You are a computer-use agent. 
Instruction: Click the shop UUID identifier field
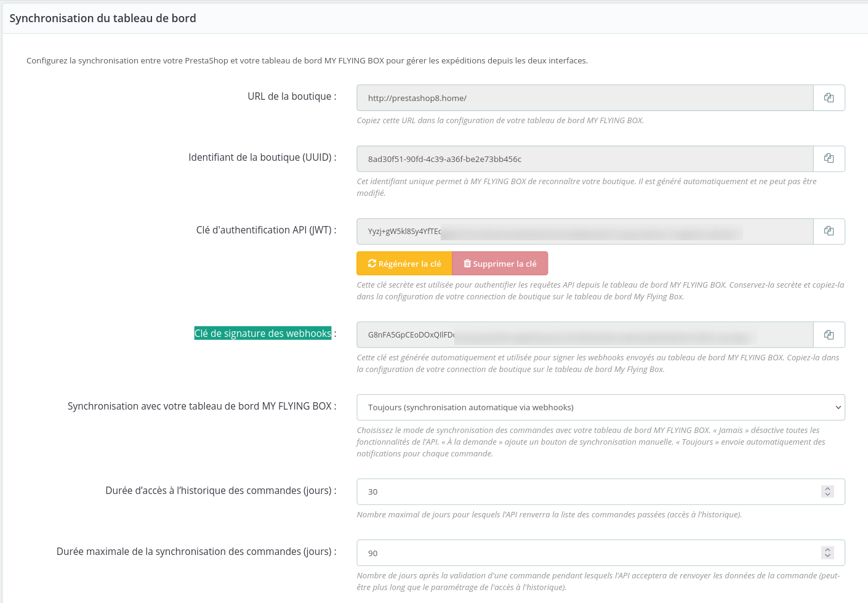coord(585,159)
